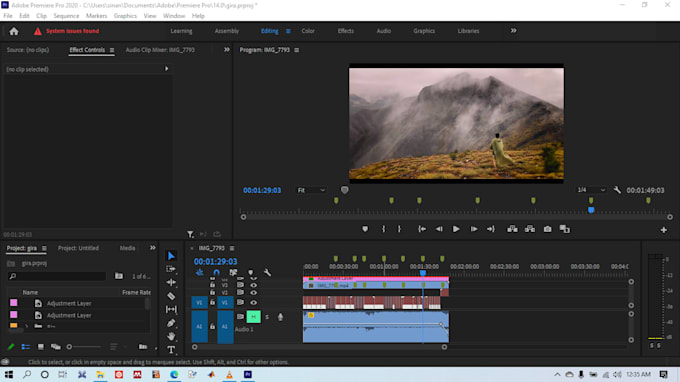Step forward one frame

474,229
